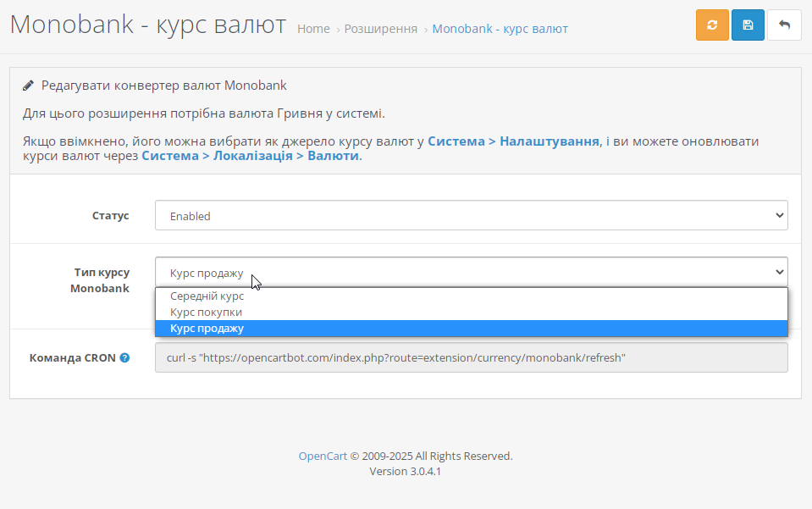Open Monobank - курс валют breadcrumb link
This screenshot has height=509, width=812.
500,29
